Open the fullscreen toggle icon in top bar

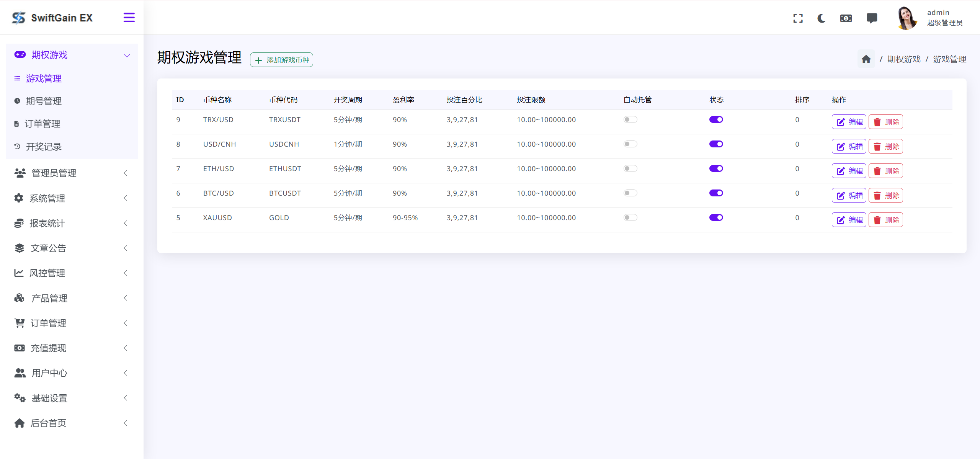click(798, 18)
